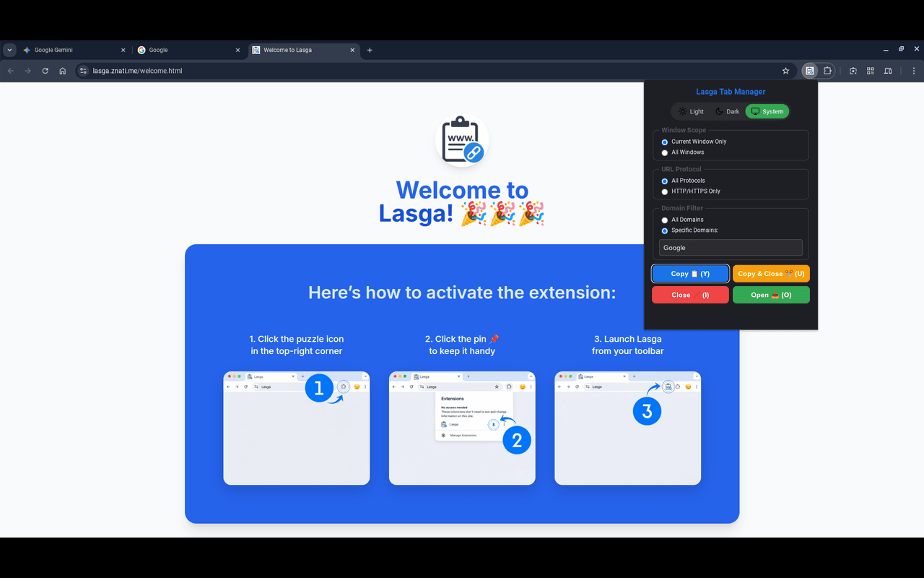Click the green Open (O) button

(771, 295)
